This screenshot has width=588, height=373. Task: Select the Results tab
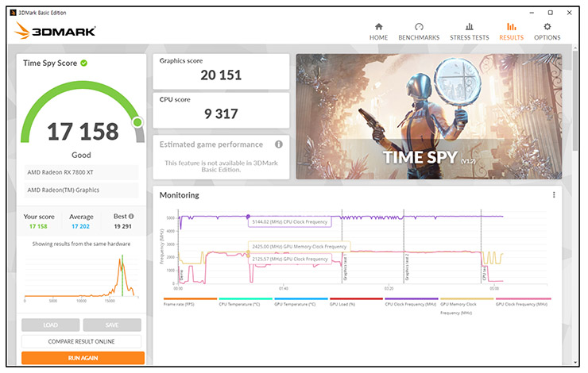pos(511,32)
